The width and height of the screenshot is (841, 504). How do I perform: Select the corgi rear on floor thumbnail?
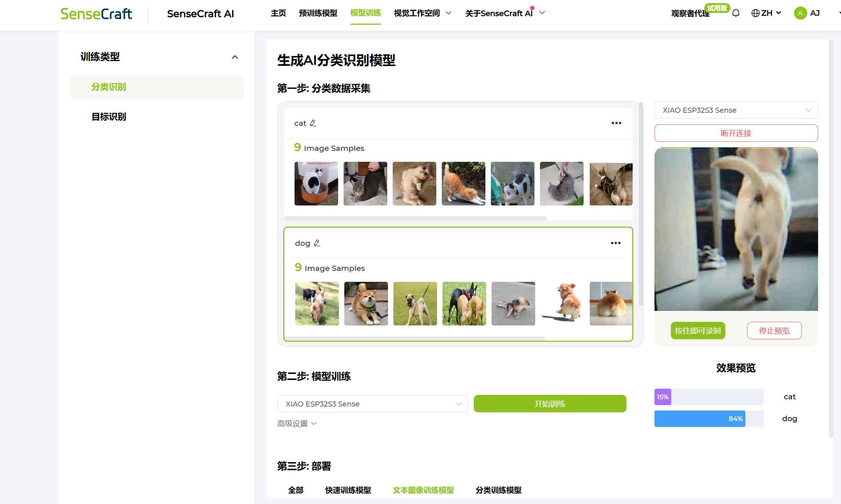611,304
